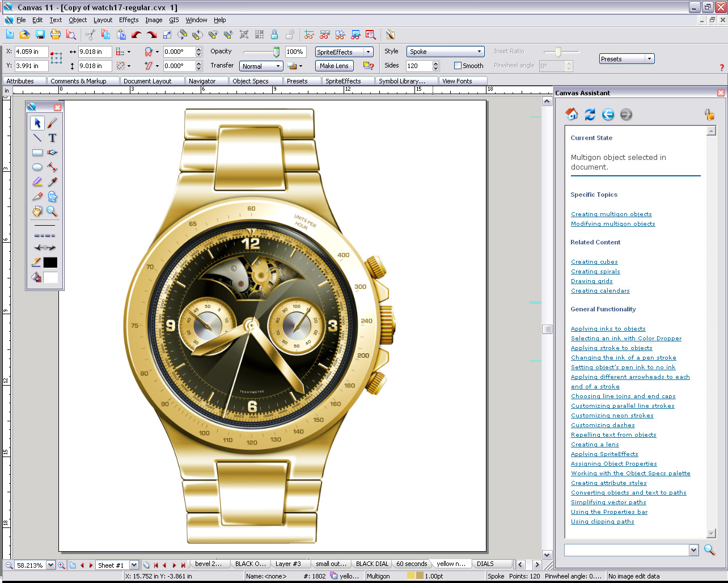
Task: Select the blue ghost-shaped tool
Action: (x=52, y=197)
